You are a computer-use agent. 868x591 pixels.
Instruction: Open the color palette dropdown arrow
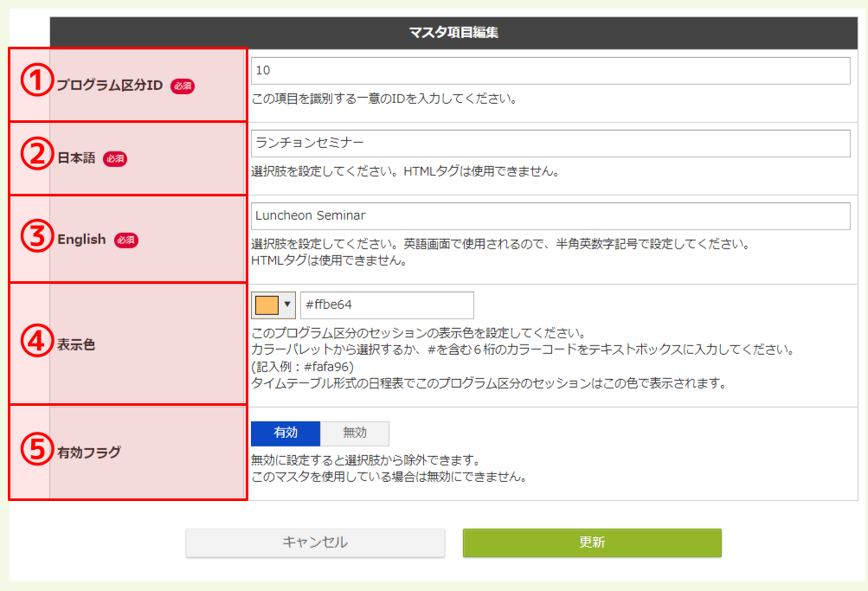coord(287,305)
